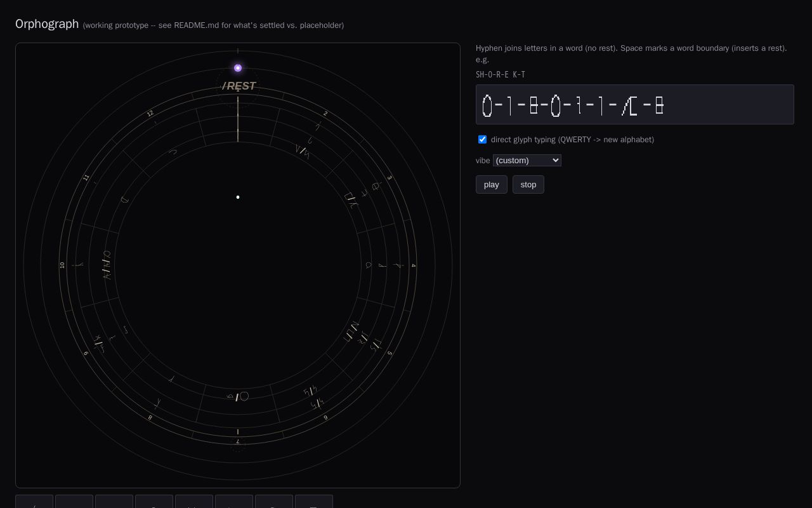Select sector number 12 on the dial
The image size is (812, 508).
point(150,114)
